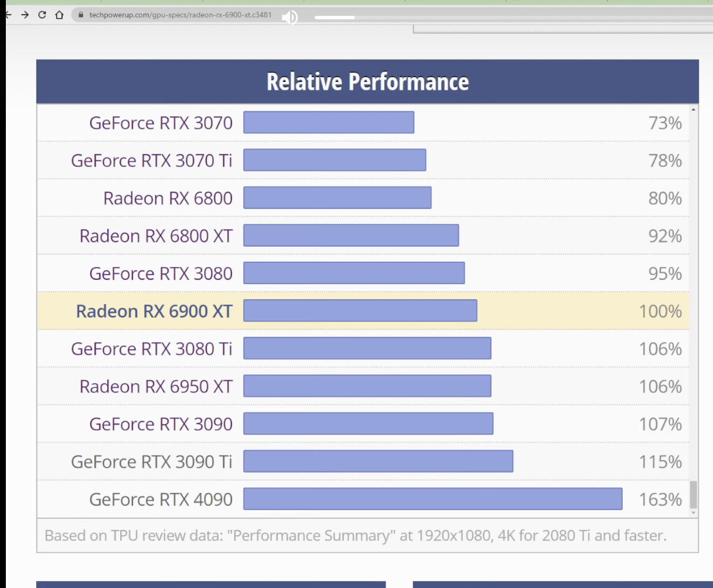This screenshot has height=588, width=713.
Task: Grab the performance list scrollbar thumb
Action: click(x=694, y=495)
